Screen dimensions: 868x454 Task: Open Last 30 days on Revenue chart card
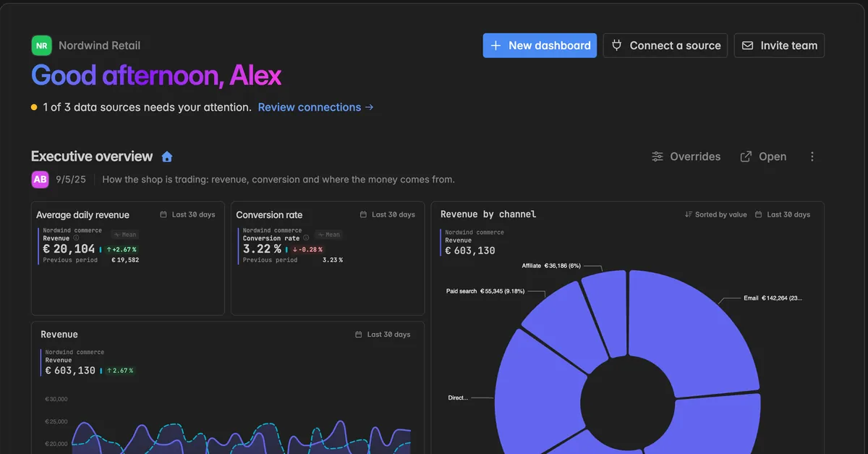383,335
